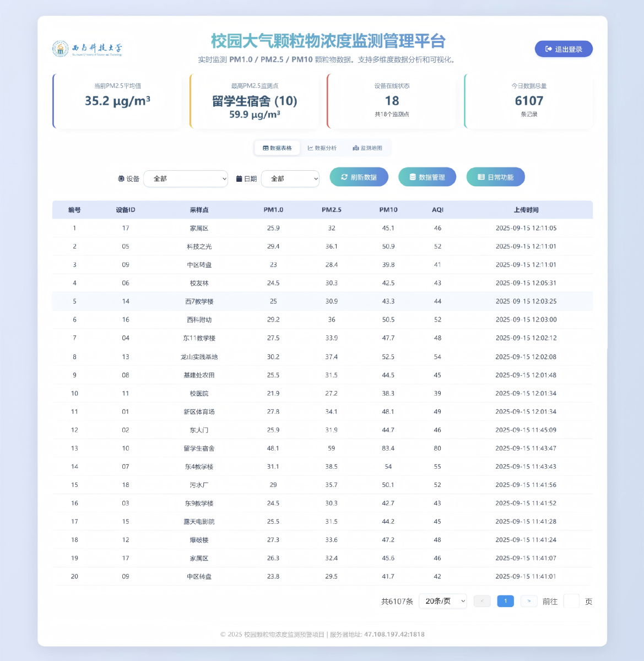The height and width of the screenshot is (661, 644).
Task: Click the PM2.5 column header
Action: click(331, 210)
